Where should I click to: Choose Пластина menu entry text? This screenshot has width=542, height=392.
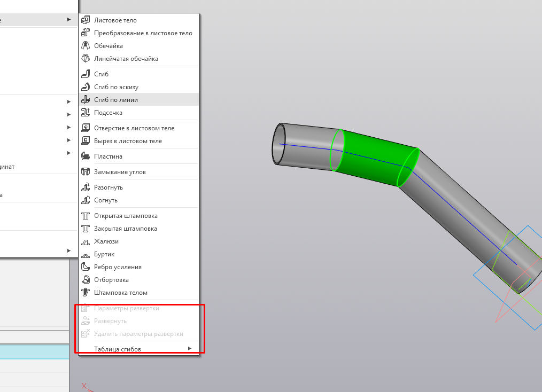point(108,156)
